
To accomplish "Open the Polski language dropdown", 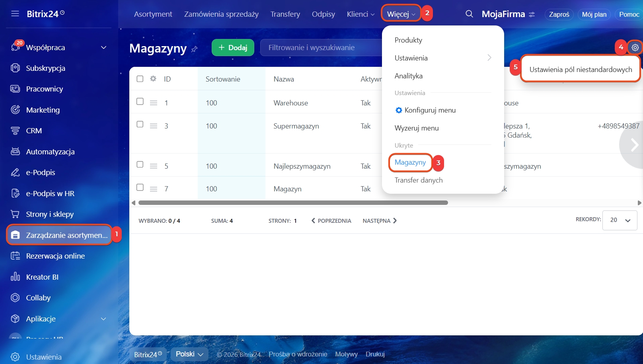I will point(189,354).
